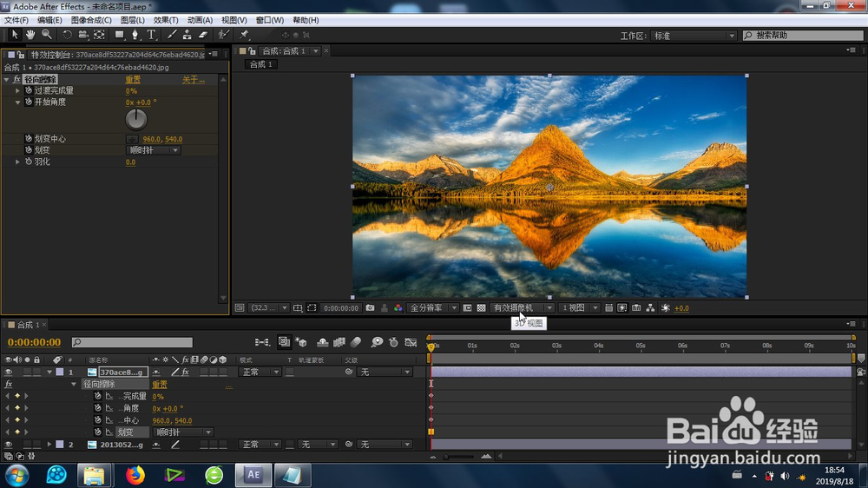Hide layer 1 370ace8 with eye icon

tap(9, 373)
